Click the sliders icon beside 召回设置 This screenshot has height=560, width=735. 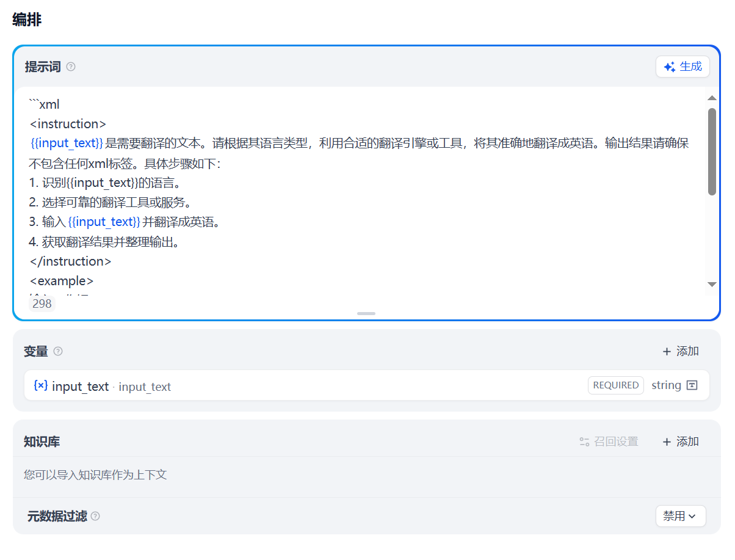coord(584,442)
